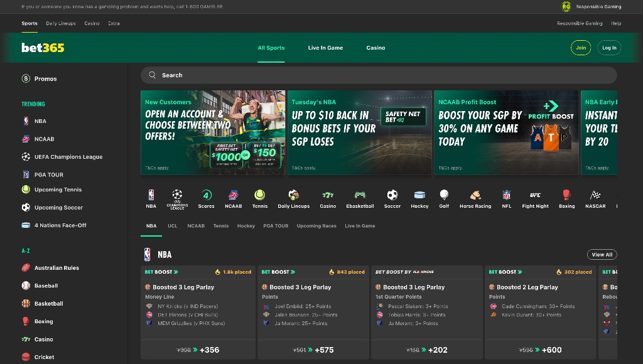
Task: Open the NBA sport icon in carousel
Action: [151, 195]
